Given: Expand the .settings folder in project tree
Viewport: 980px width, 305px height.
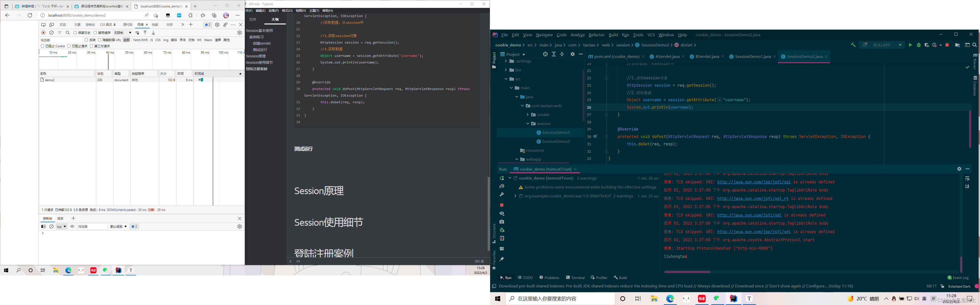Looking at the screenshot, I should point(506,61).
